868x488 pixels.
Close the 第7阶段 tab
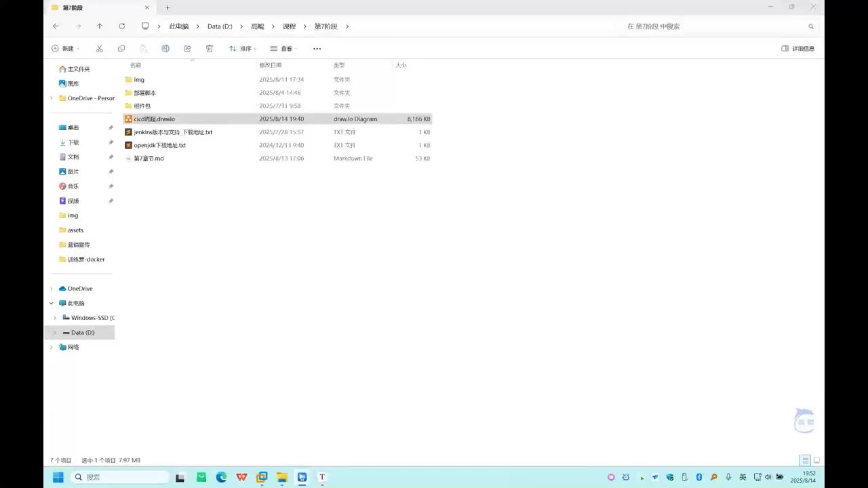click(147, 7)
